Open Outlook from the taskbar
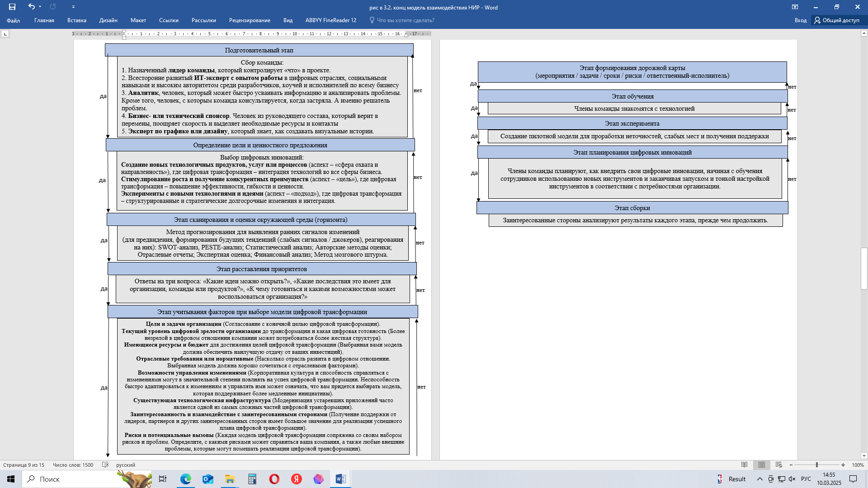Image resolution: width=868 pixels, height=488 pixels. (208, 479)
